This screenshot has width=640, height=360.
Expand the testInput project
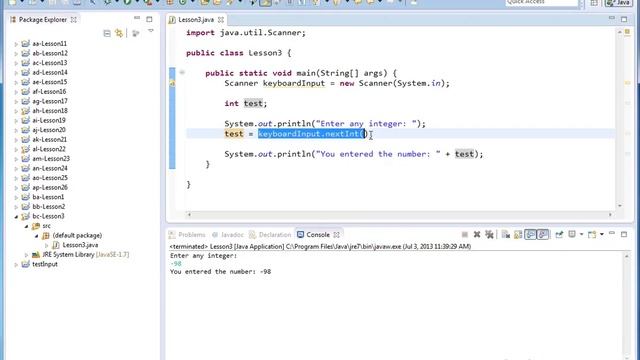tap(16, 264)
